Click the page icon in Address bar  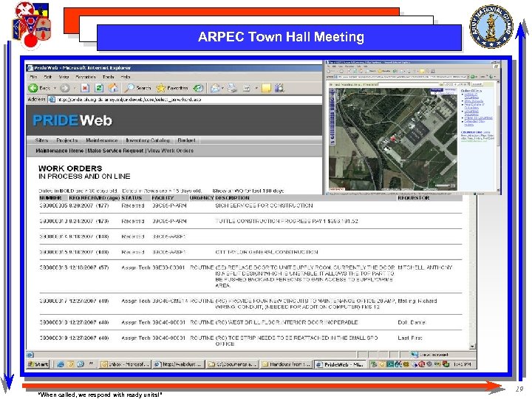tap(52, 100)
